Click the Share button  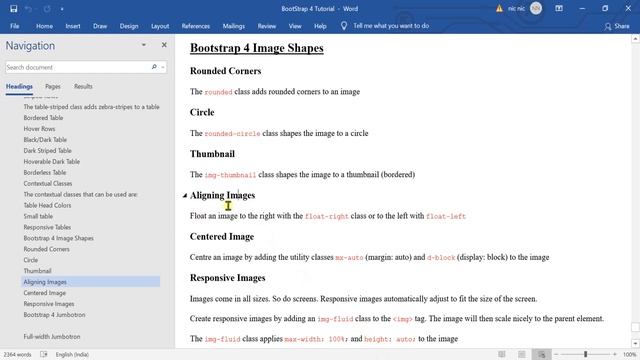point(617,26)
